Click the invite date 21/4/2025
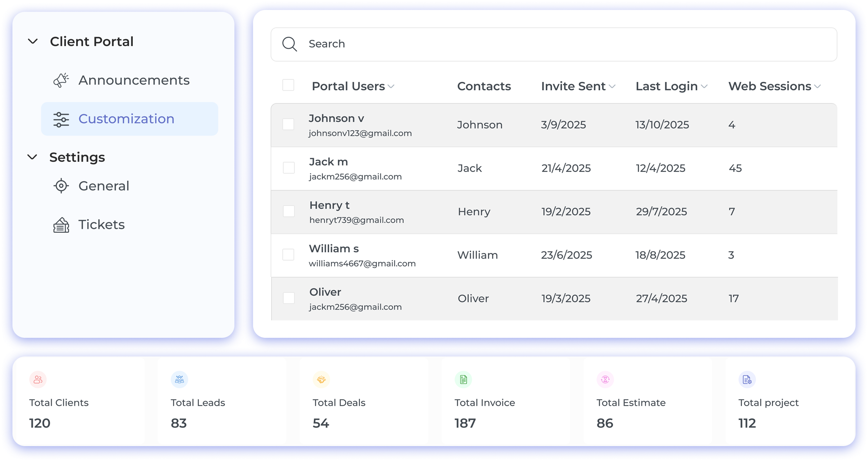This screenshot has width=868, height=461. (x=566, y=168)
